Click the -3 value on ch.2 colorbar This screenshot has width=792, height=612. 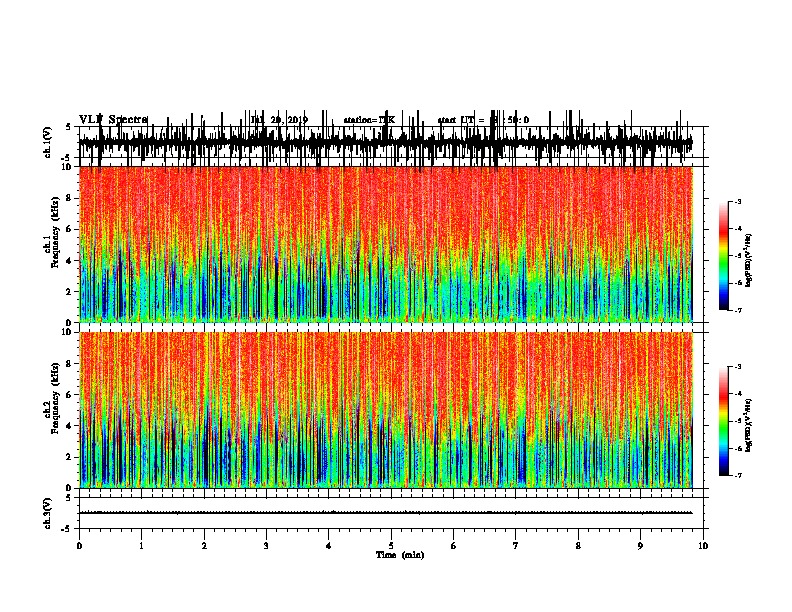click(x=737, y=367)
